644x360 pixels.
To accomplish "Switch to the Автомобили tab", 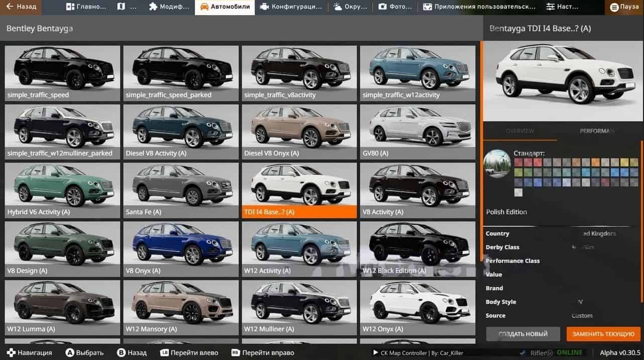I will [x=225, y=7].
